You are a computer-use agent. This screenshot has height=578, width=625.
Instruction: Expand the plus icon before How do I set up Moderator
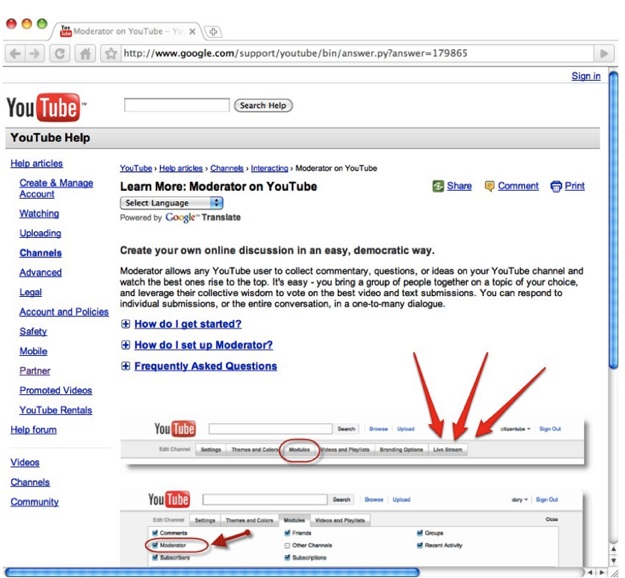pyautogui.click(x=126, y=345)
